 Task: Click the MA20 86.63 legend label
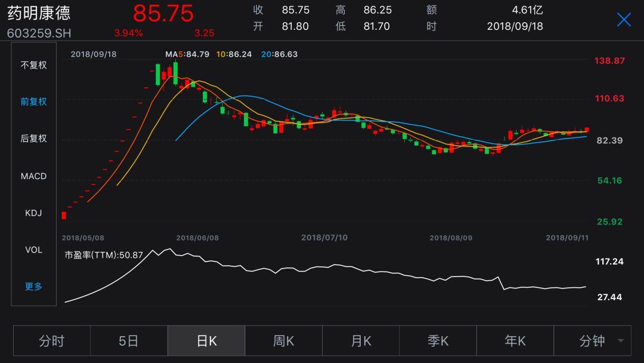pos(279,54)
